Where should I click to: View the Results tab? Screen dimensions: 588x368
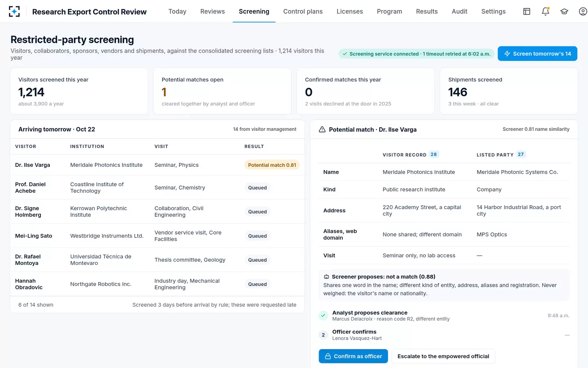427,11
